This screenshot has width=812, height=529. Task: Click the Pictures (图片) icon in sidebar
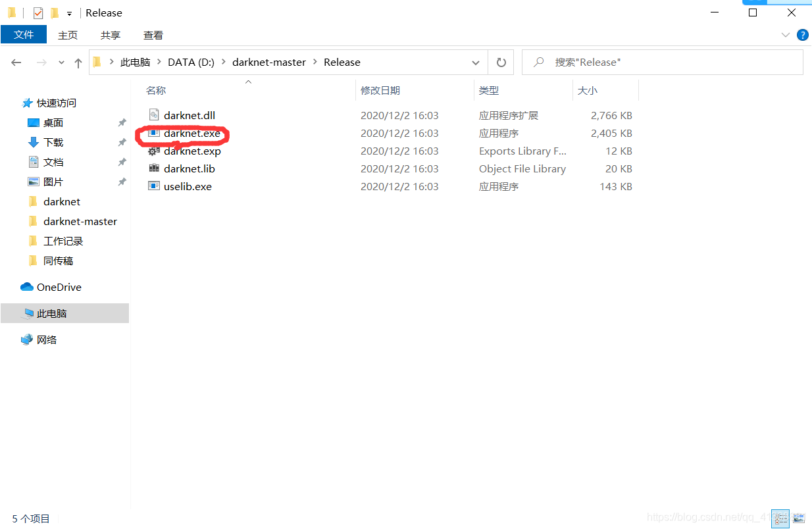point(34,182)
